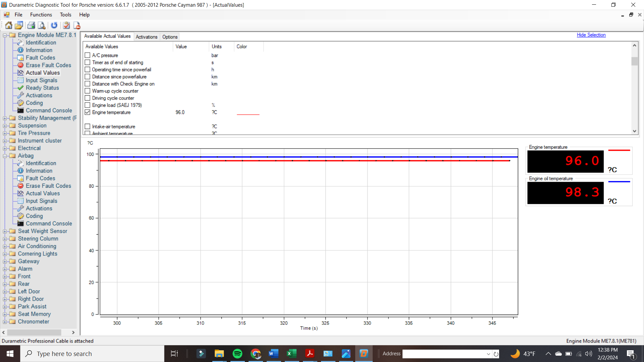The width and height of the screenshot is (644, 362).
Task: Click the clipboard checkmark toolbar icon
Action: 66,25
